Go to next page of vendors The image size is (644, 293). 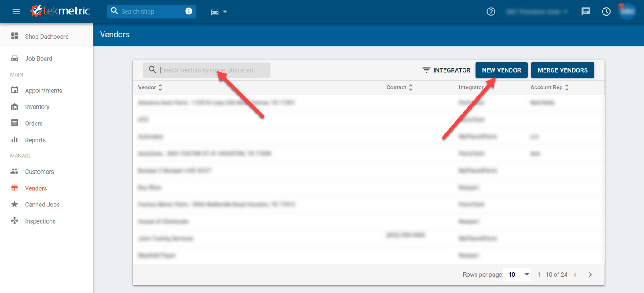(590, 275)
